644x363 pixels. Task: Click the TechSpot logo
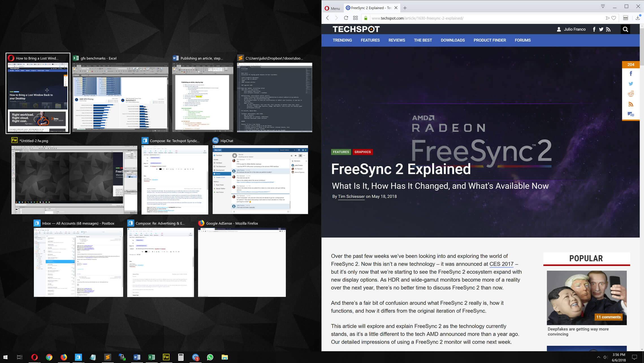point(356,29)
